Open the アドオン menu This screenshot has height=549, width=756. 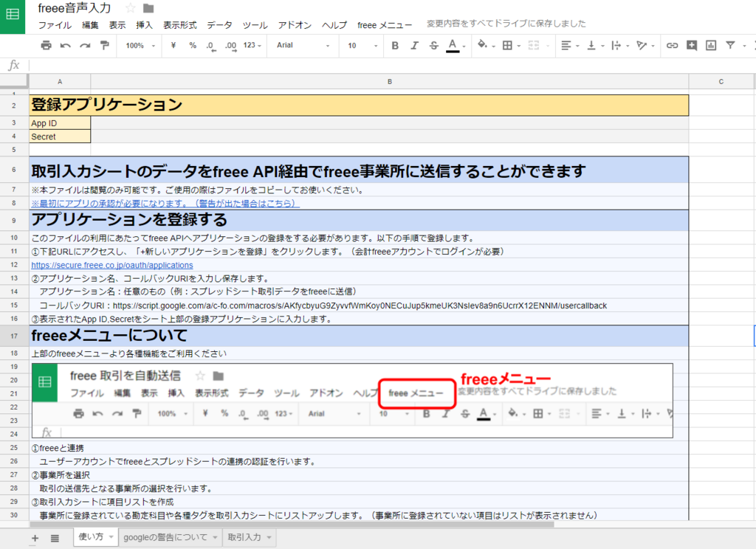pyautogui.click(x=295, y=25)
